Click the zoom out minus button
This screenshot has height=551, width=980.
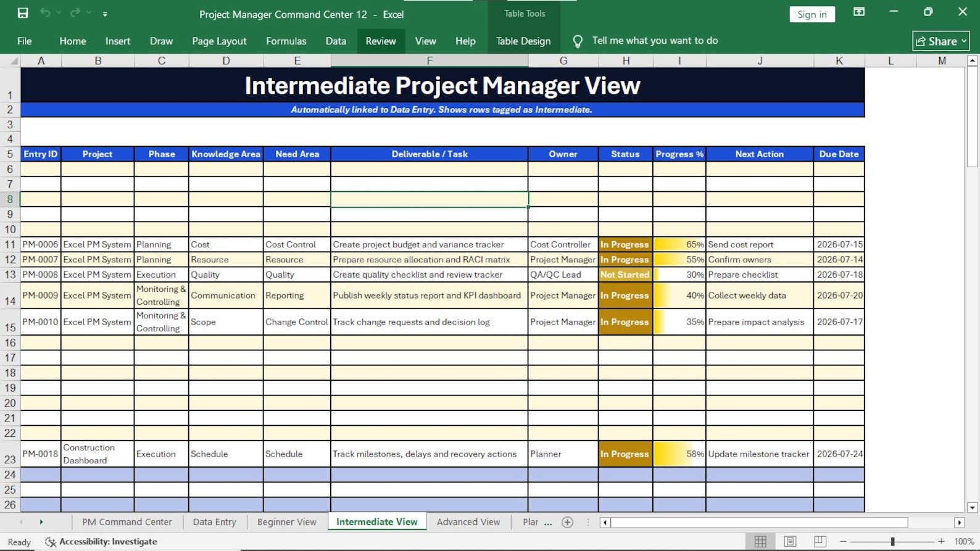pos(843,541)
